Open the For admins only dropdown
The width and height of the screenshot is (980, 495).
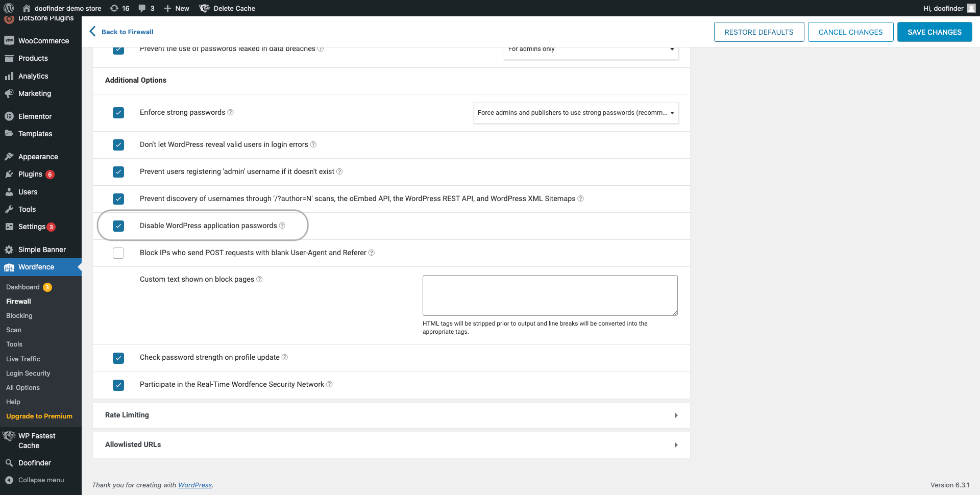[591, 53]
